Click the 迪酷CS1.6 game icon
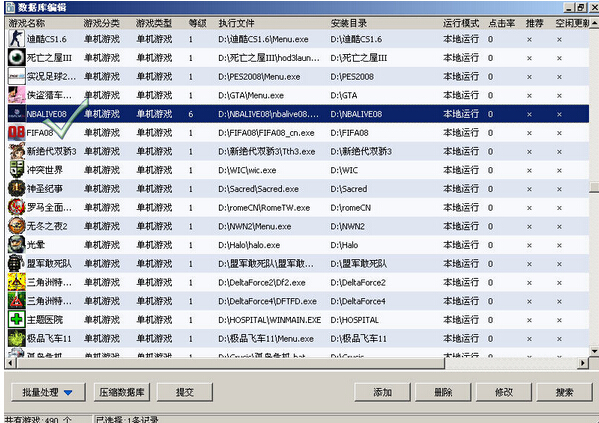The width and height of the screenshot is (599, 423). pos(16,39)
